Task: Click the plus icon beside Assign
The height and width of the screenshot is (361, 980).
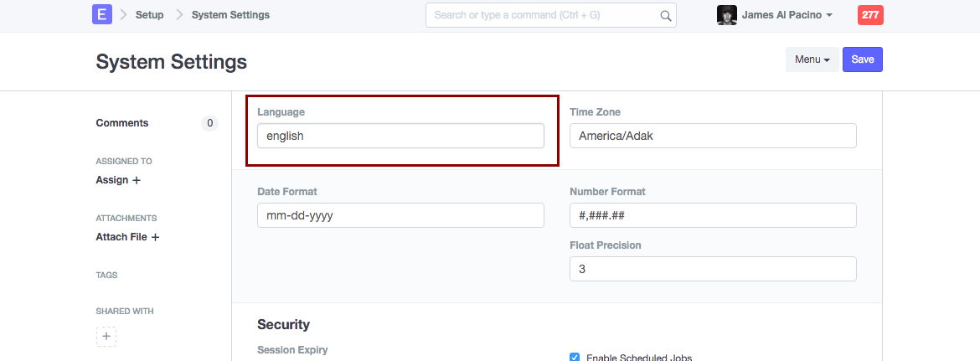Action: click(137, 180)
